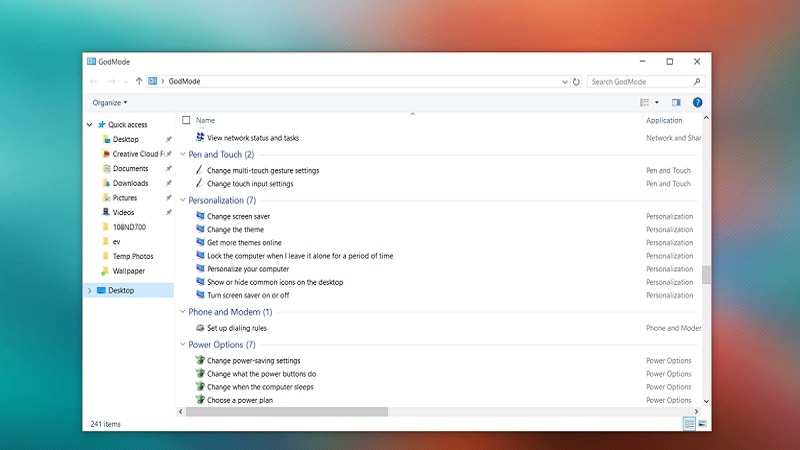Click the GodMode breadcrumb in address bar
800x450 pixels.
tap(184, 81)
